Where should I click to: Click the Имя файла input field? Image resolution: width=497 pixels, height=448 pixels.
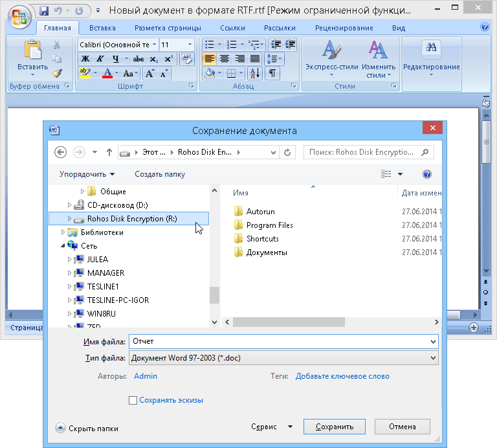click(283, 341)
